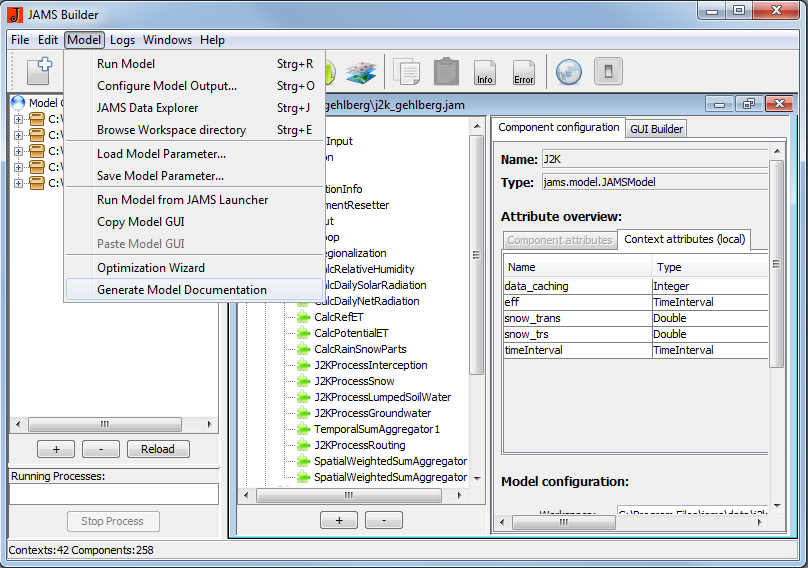Select J2KProcessSnow in the model tree
This screenshot has height=568, width=808.
pyautogui.click(x=354, y=381)
